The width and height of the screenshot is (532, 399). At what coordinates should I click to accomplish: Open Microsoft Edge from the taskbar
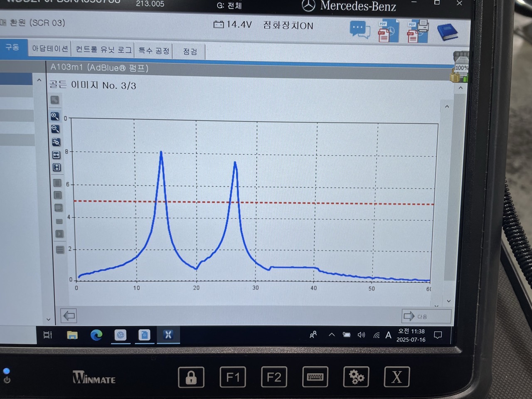[96, 335]
